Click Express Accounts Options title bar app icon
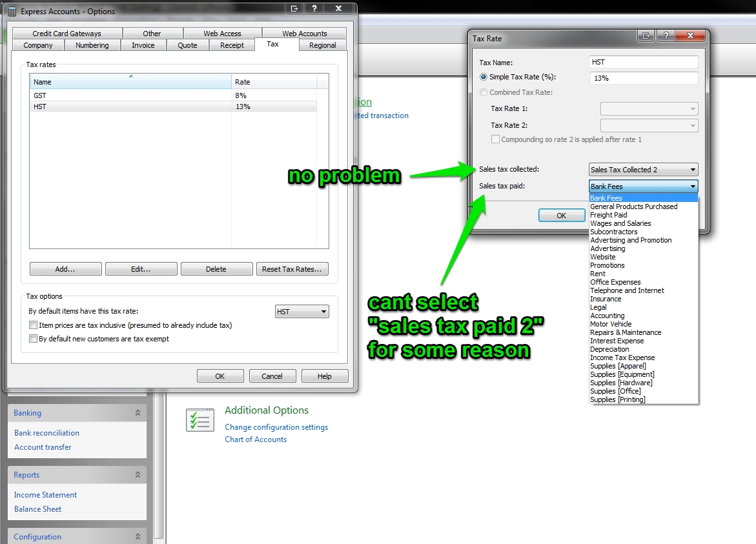This screenshot has width=756, height=544. (12, 11)
